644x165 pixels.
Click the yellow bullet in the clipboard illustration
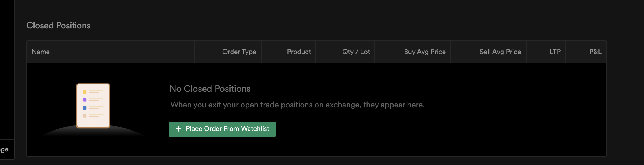[85, 92]
